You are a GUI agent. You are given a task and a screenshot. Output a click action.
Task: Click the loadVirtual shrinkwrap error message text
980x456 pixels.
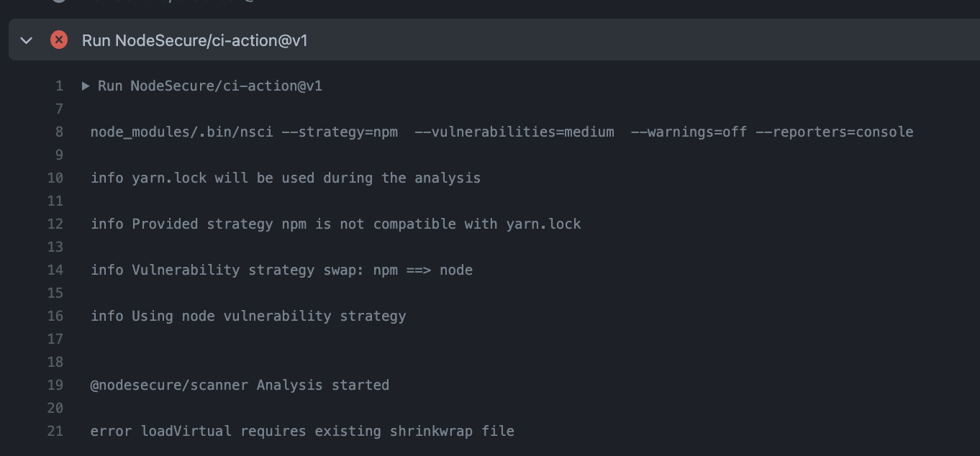point(301,431)
